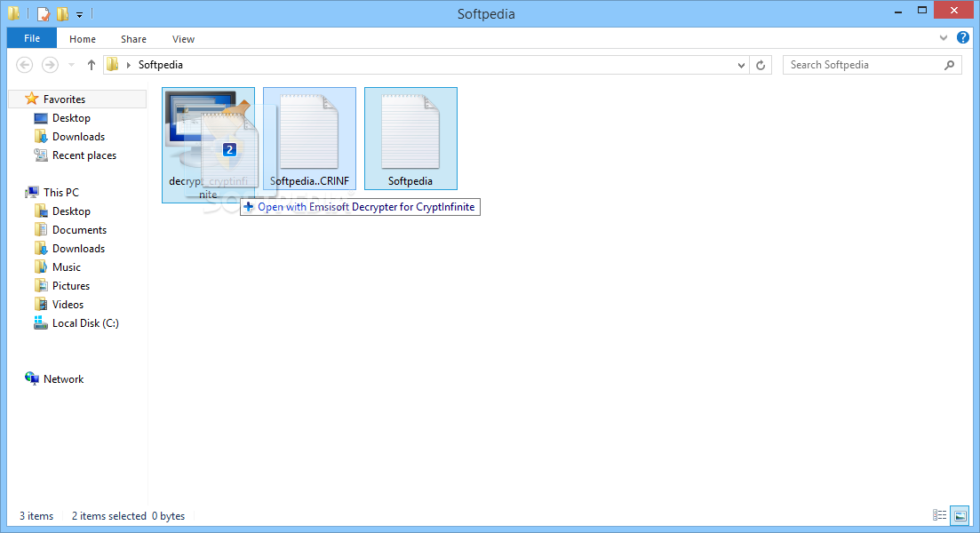Select the Softpedia..CRINF file icon
This screenshot has height=533, width=980.
click(309, 131)
